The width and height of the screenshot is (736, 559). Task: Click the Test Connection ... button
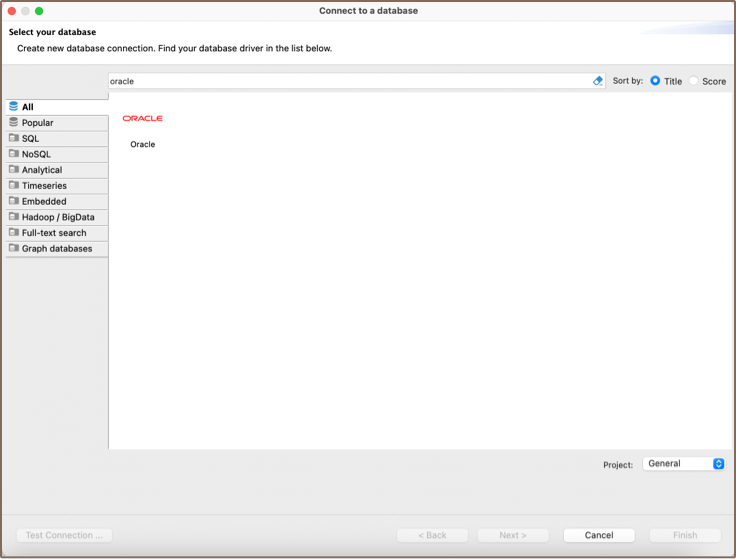(x=64, y=535)
